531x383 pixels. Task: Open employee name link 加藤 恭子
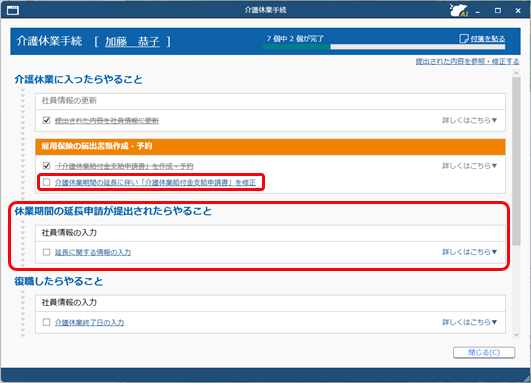point(132,41)
